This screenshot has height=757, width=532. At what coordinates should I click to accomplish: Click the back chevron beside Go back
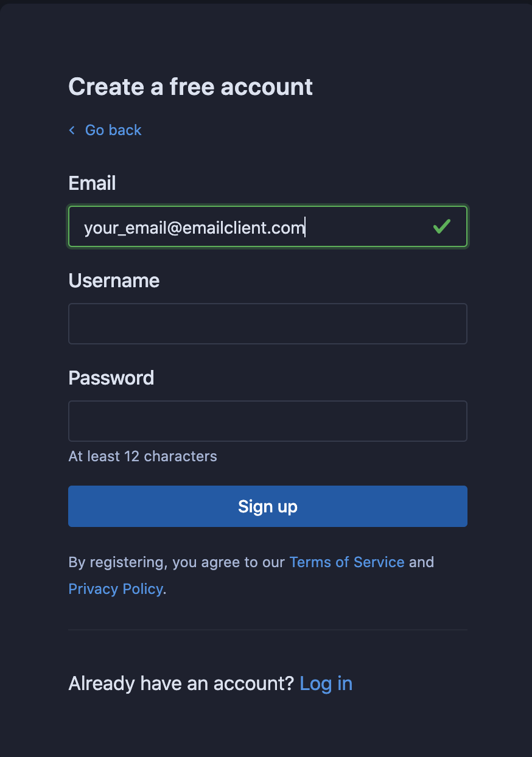coord(71,130)
